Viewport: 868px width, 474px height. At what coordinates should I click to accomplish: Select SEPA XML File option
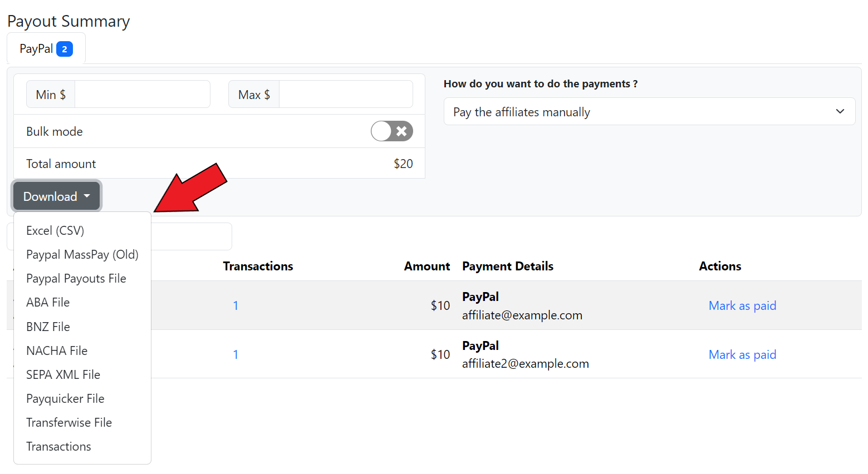coord(63,374)
